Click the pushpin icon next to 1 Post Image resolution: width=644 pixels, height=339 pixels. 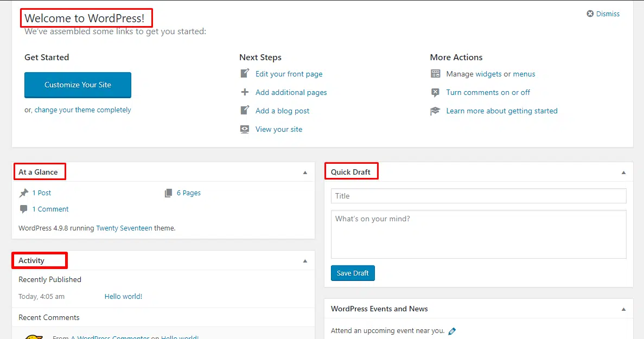click(x=24, y=193)
